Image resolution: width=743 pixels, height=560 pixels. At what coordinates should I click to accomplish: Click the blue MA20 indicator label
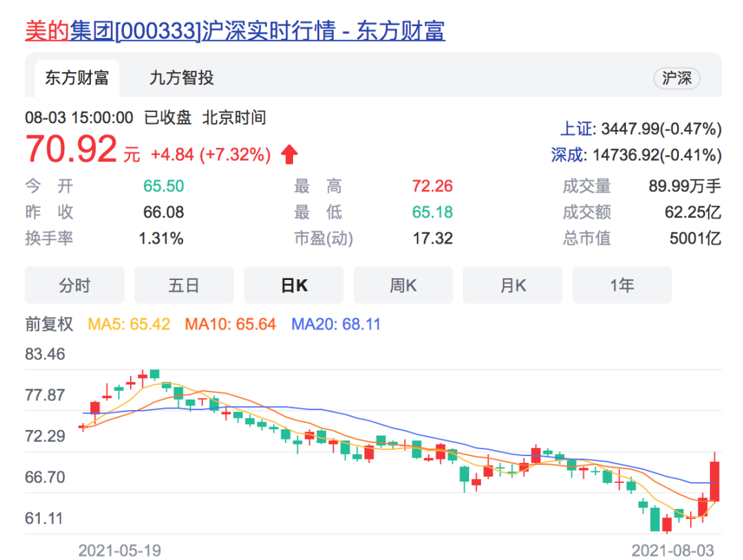(336, 324)
